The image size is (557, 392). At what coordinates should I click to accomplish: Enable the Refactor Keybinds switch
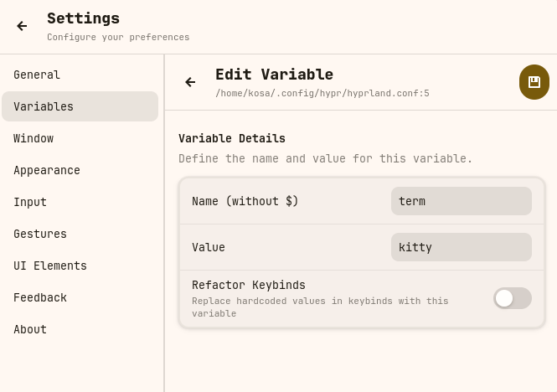pyautogui.click(x=512, y=298)
